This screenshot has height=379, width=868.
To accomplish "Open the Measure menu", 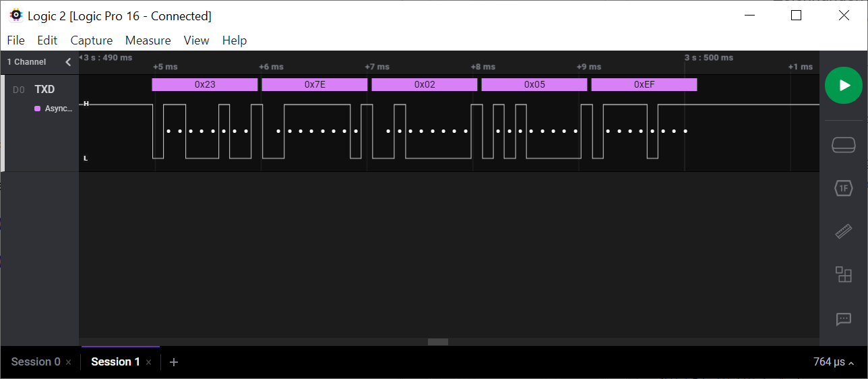I will pos(148,40).
